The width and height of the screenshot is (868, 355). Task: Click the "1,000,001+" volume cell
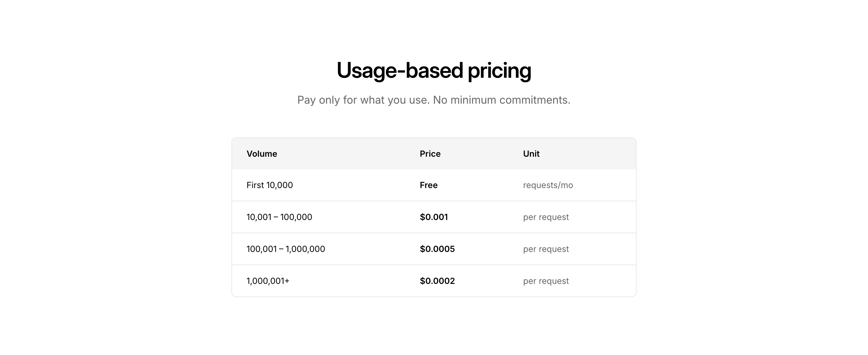[268, 281]
